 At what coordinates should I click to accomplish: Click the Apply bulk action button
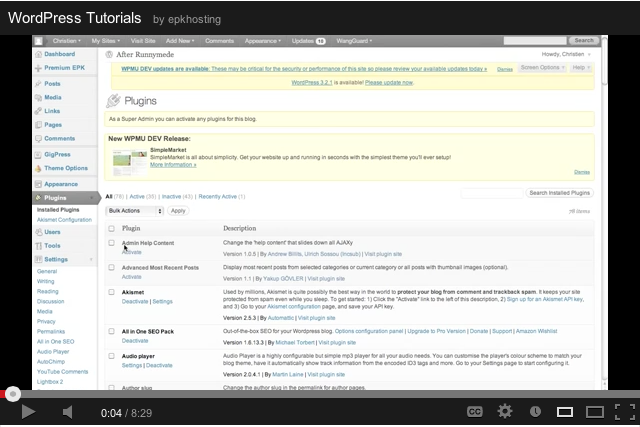pyautogui.click(x=178, y=211)
